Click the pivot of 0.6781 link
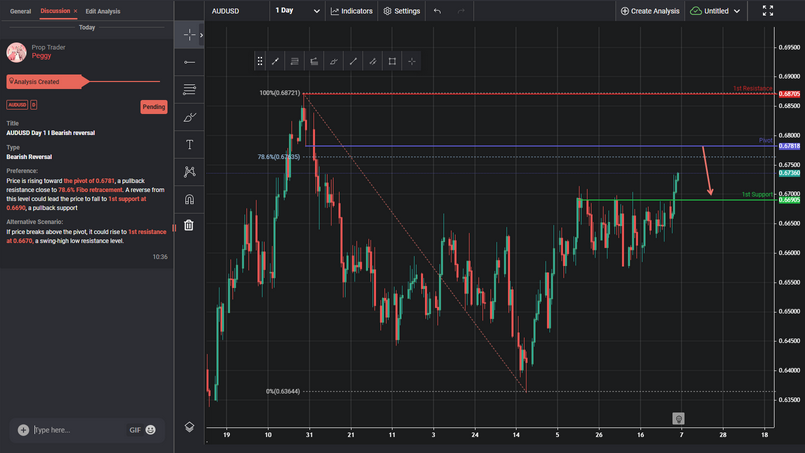The image size is (805, 453). (89, 181)
